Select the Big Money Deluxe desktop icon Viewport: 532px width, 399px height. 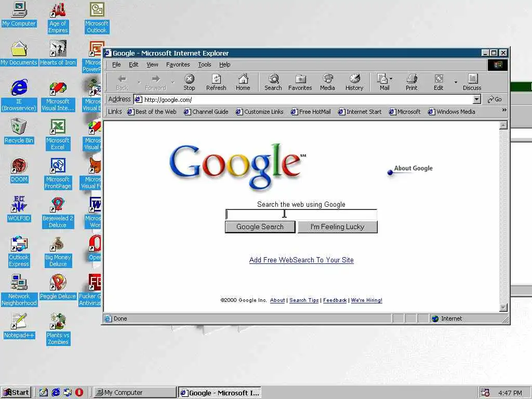[x=58, y=252]
